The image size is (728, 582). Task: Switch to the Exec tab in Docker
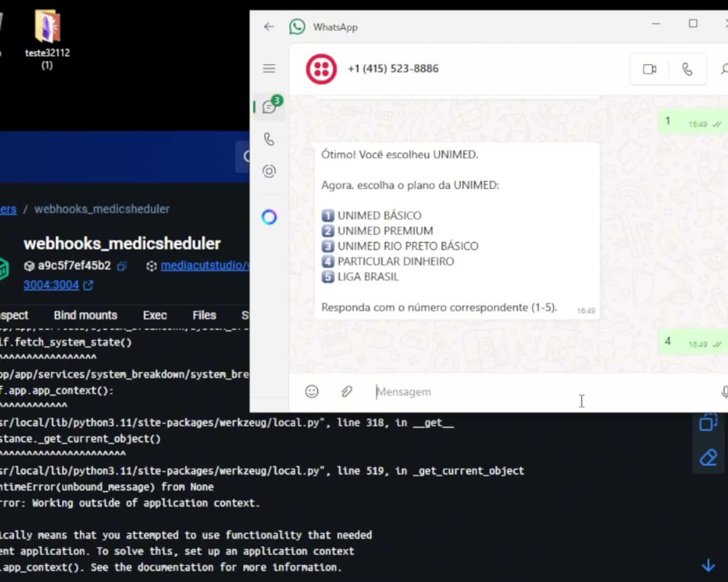(154, 315)
